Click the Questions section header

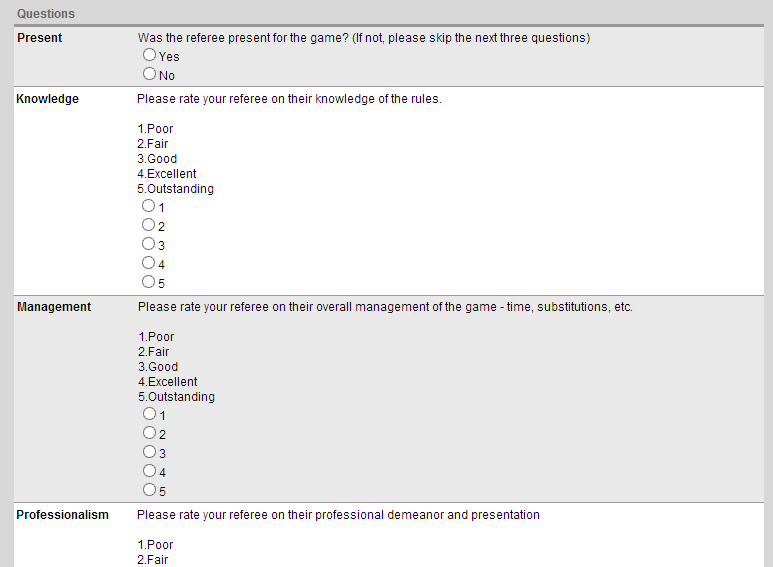tap(46, 14)
